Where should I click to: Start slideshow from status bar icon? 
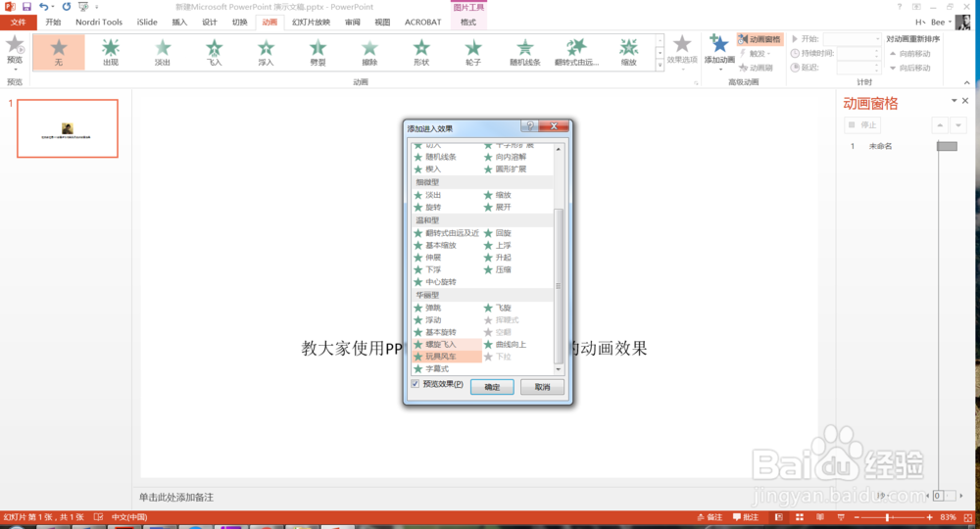pos(841,517)
